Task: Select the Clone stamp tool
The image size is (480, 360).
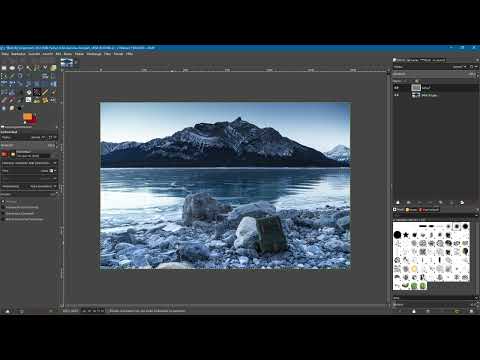Action: [x=37, y=100]
